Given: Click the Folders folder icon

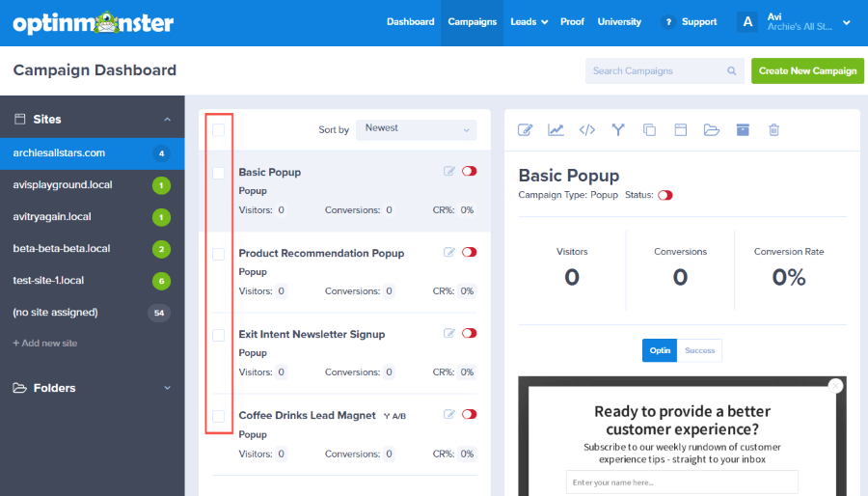Looking at the screenshot, I should [20, 388].
